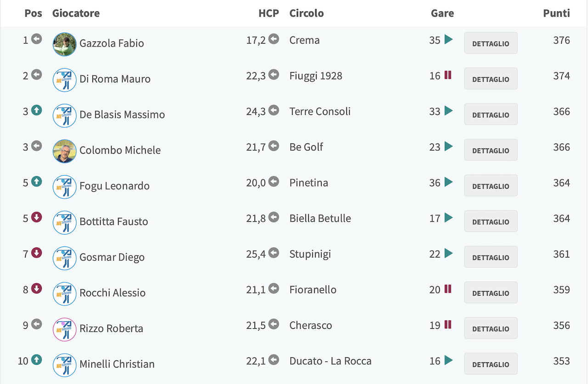Click Colombo Michele's avatar photo
This screenshot has height=384, width=588.
[64, 151]
